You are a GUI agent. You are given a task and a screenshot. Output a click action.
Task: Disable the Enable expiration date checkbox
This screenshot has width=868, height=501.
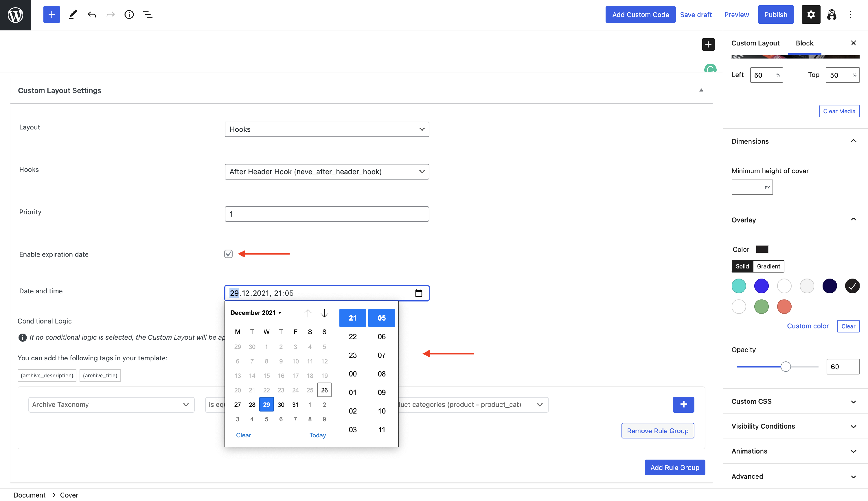pyautogui.click(x=228, y=254)
